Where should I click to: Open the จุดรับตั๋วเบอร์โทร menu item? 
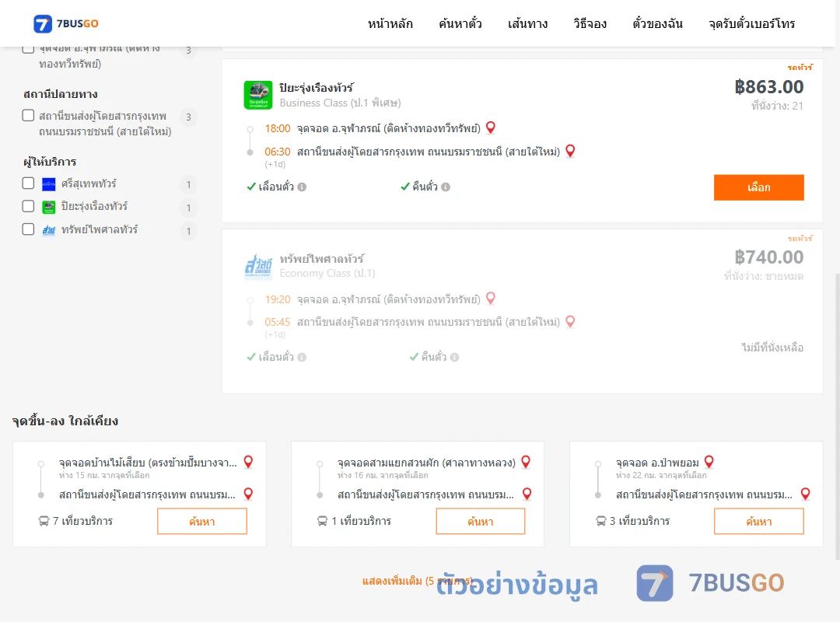751,23
